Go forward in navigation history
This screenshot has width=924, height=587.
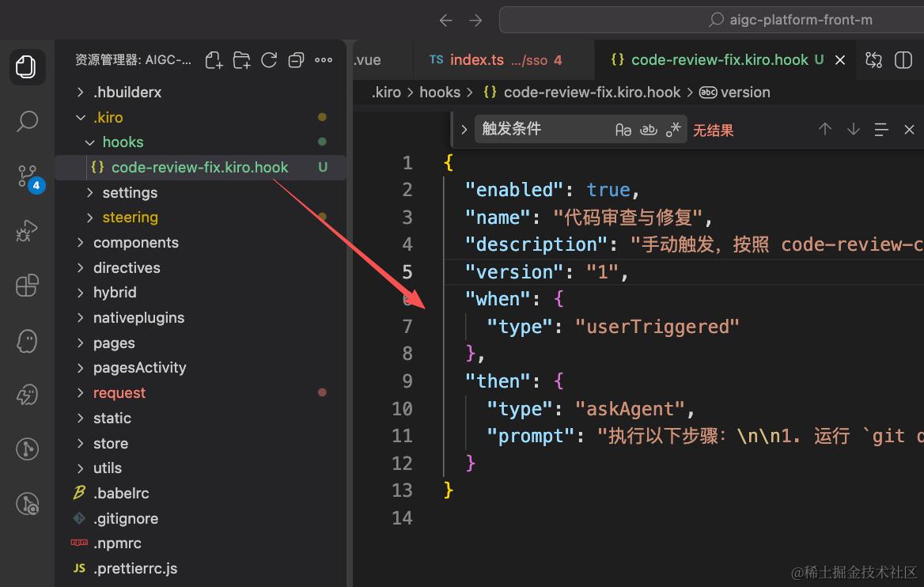475,21
